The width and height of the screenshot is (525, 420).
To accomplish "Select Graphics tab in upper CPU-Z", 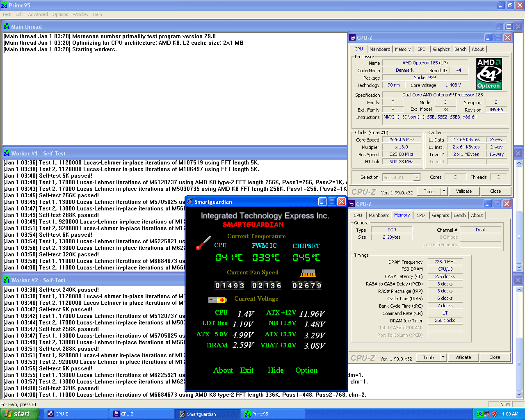I will (441, 49).
